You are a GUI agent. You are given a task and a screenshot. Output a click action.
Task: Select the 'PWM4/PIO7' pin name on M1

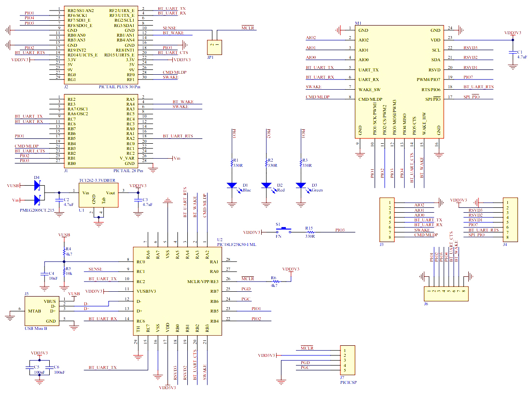[x=429, y=80]
